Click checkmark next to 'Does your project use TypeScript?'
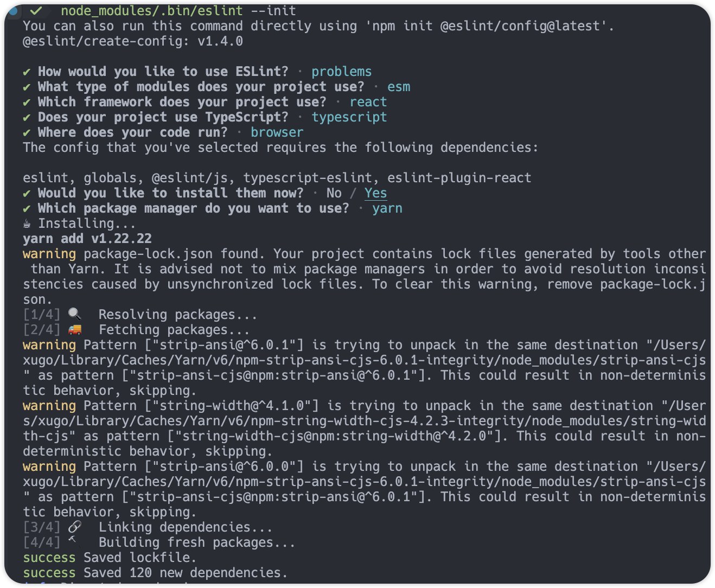This screenshot has width=715, height=588. coord(27,117)
